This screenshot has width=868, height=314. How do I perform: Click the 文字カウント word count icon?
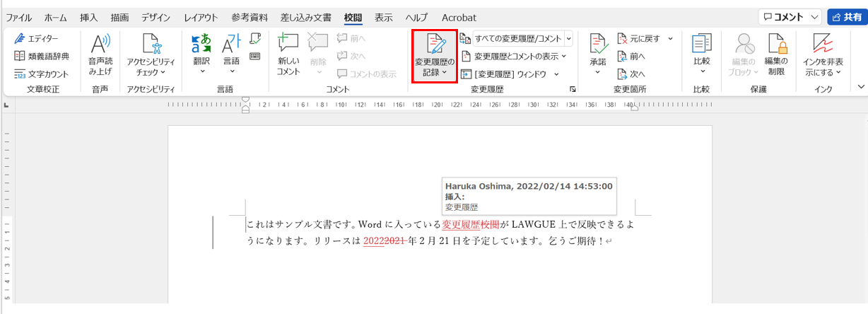pos(20,74)
